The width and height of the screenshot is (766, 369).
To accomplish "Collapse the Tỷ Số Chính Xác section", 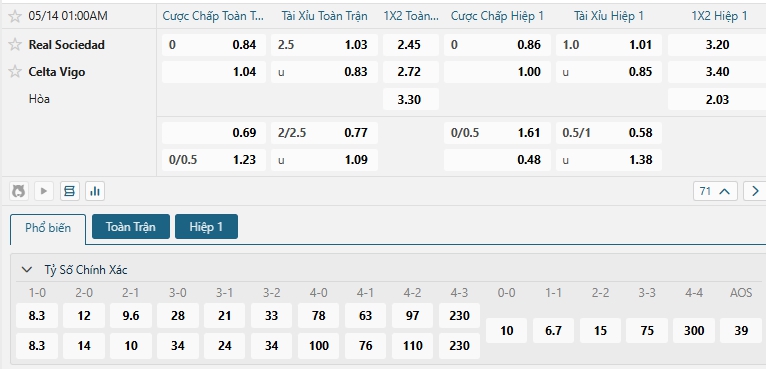I will pos(27,269).
